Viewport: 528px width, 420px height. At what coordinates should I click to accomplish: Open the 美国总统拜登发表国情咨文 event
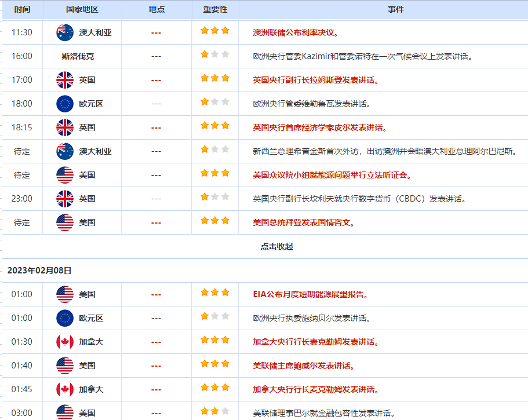tap(304, 222)
